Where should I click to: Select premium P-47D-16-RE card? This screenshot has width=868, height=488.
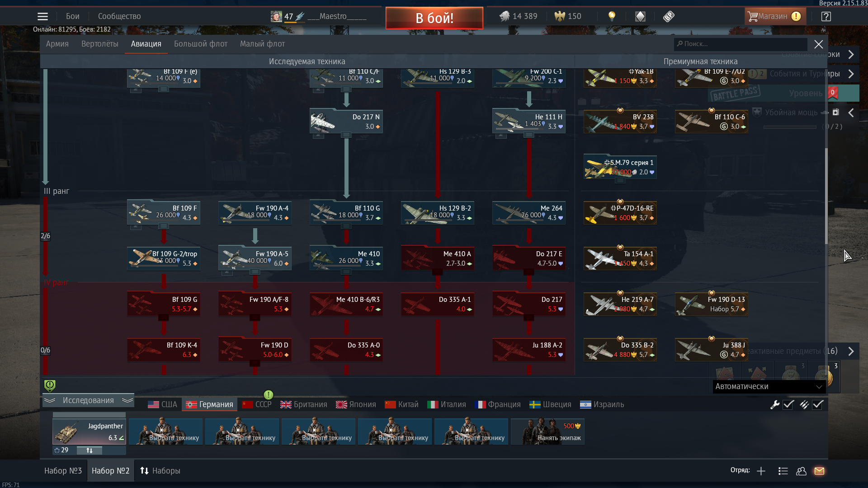pos(620,213)
